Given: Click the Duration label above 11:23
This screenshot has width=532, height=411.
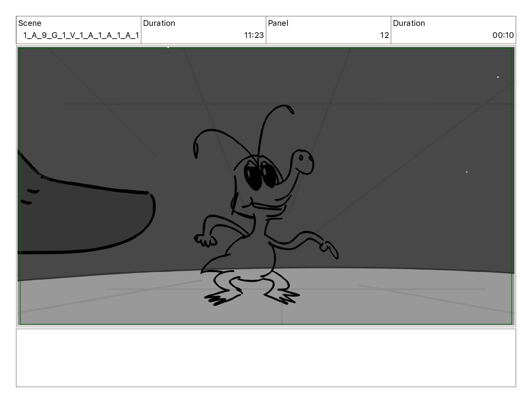Looking at the screenshot, I should point(159,23).
